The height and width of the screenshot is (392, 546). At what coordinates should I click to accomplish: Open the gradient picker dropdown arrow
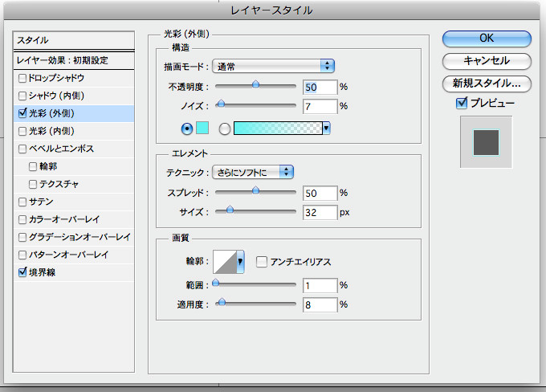point(327,128)
